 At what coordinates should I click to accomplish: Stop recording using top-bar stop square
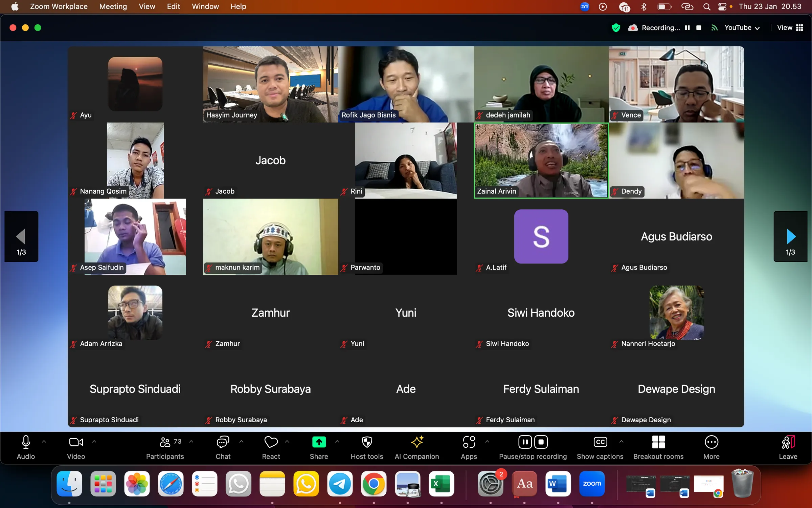click(698, 28)
